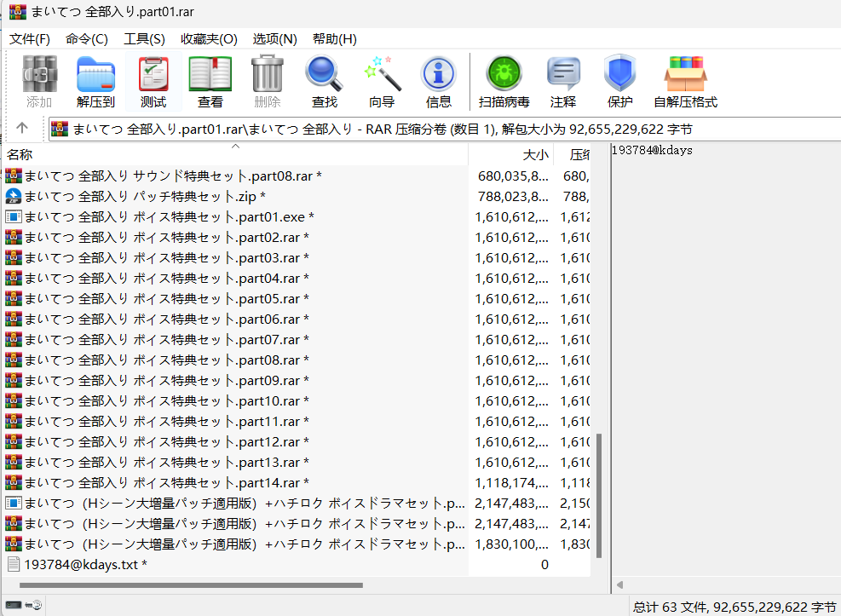The width and height of the screenshot is (841, 616).
Task: Show archive Info (信息) icon
Action: [439, 83]
